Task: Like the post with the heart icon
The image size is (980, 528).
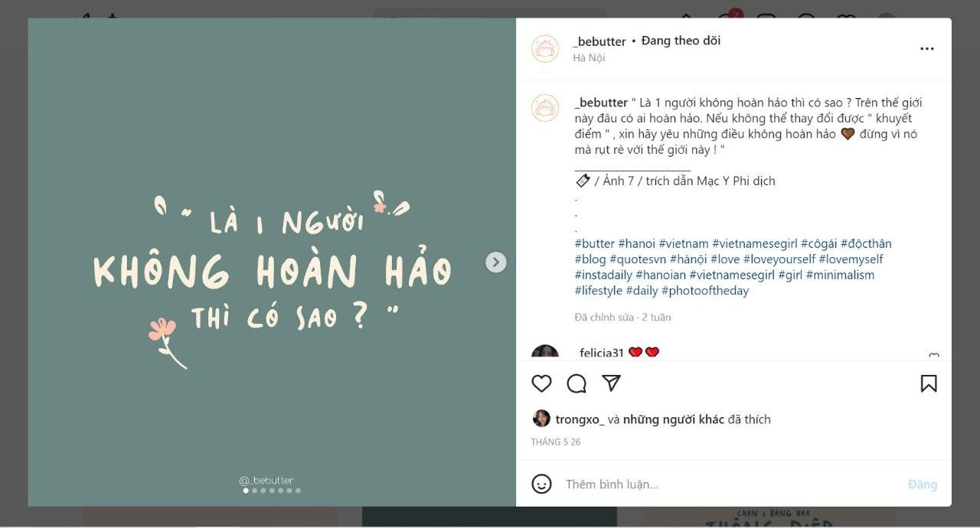Action: pyautogui.click(x=541, y=383)
